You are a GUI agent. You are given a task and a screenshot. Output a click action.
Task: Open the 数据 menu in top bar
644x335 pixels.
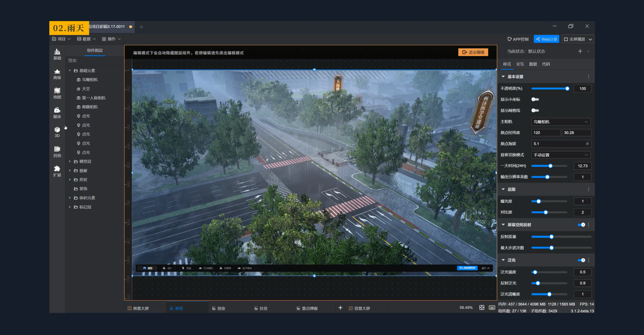(x=86, y=39)
